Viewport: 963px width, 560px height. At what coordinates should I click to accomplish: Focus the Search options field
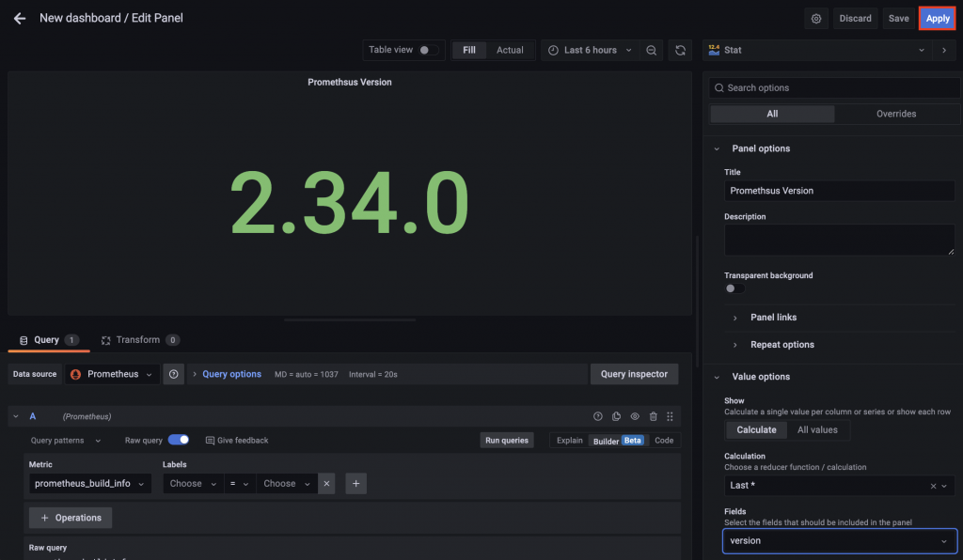click(x=835, y=87)
